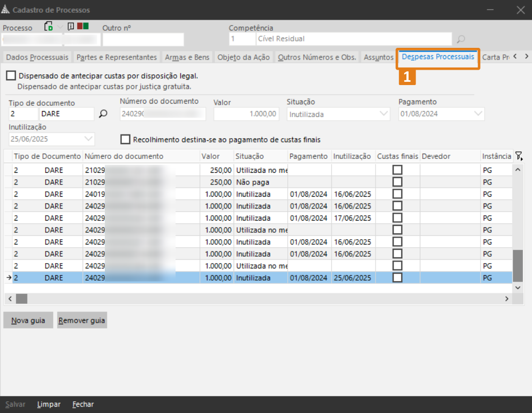Click the Nova guia button
The height and width of the screenshot is (413, 532).
click(x=28, y=321)
